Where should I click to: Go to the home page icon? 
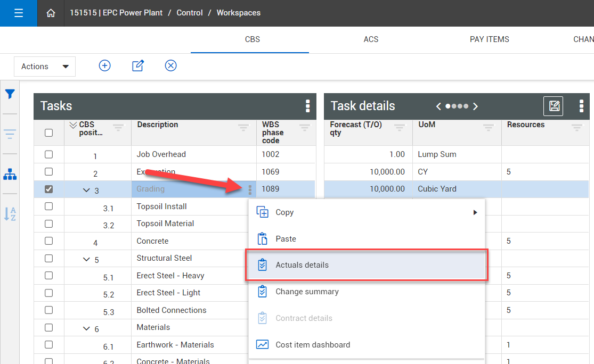pos(51,13)
